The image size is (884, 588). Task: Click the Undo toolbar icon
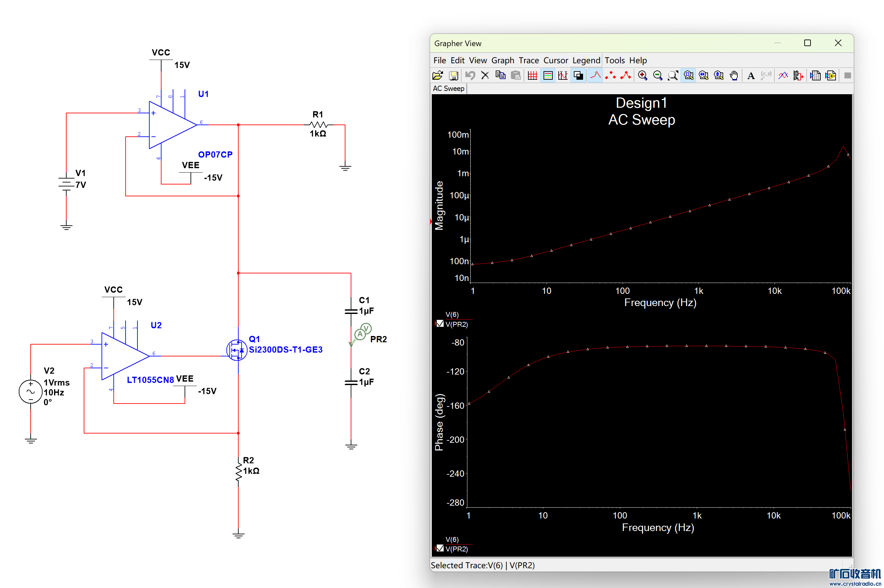point(470,76)
